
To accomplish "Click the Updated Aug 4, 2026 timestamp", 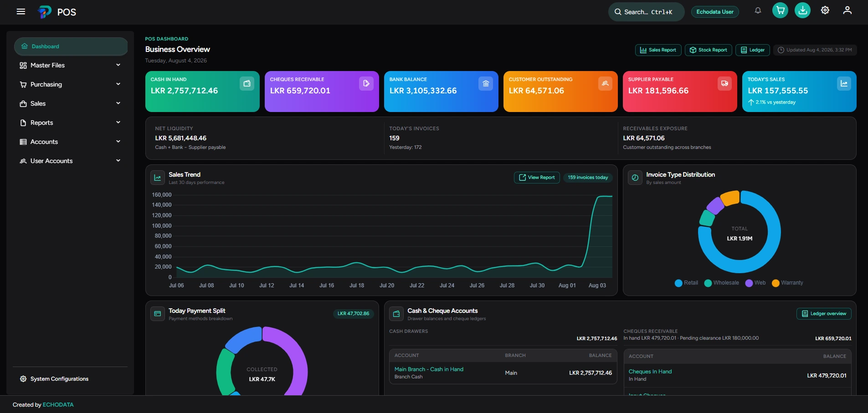I will [x=815, y=50].
